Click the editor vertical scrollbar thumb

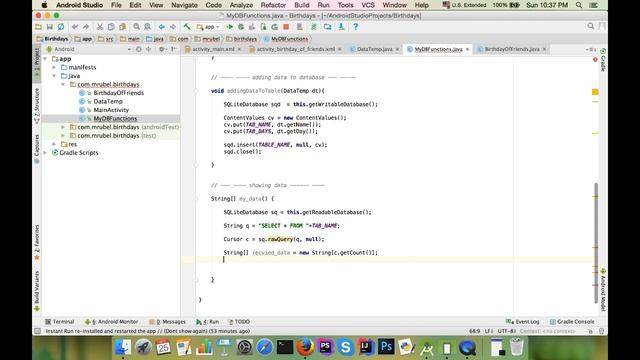(x=596, y=242)
